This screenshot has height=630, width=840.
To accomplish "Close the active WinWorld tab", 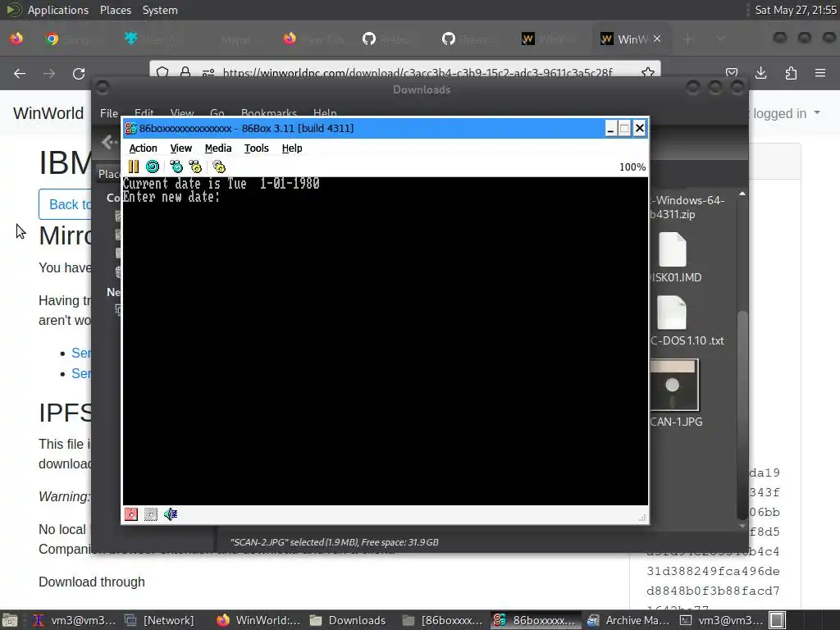I will [x=657, y=39].
